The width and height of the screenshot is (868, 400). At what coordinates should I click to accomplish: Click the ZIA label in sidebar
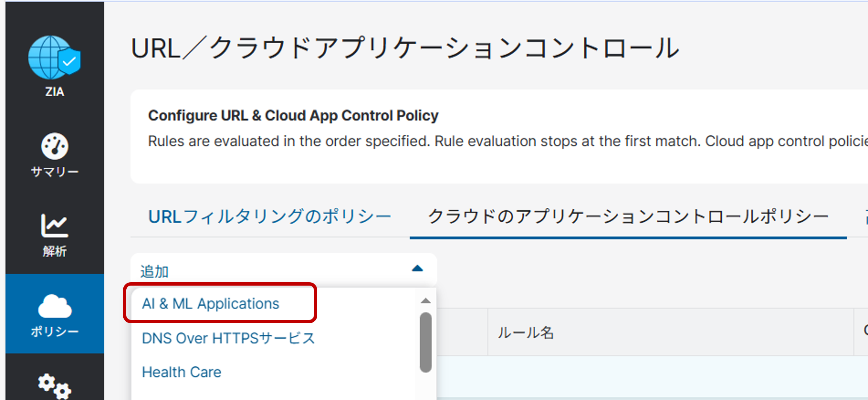55,92
